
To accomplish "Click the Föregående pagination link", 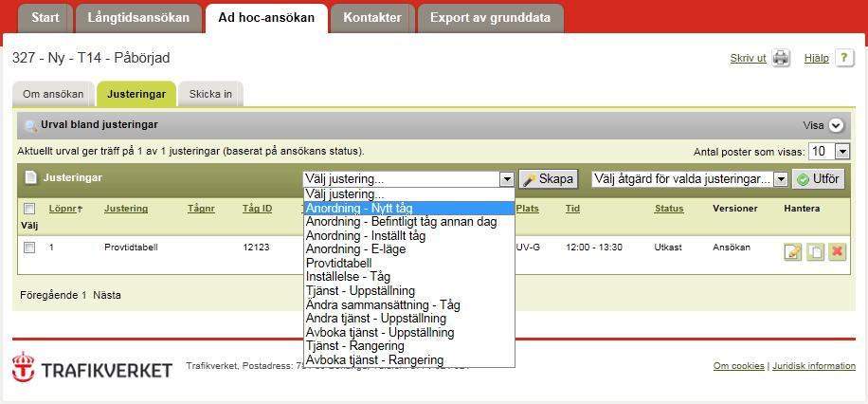I will (x=48, y=295).
